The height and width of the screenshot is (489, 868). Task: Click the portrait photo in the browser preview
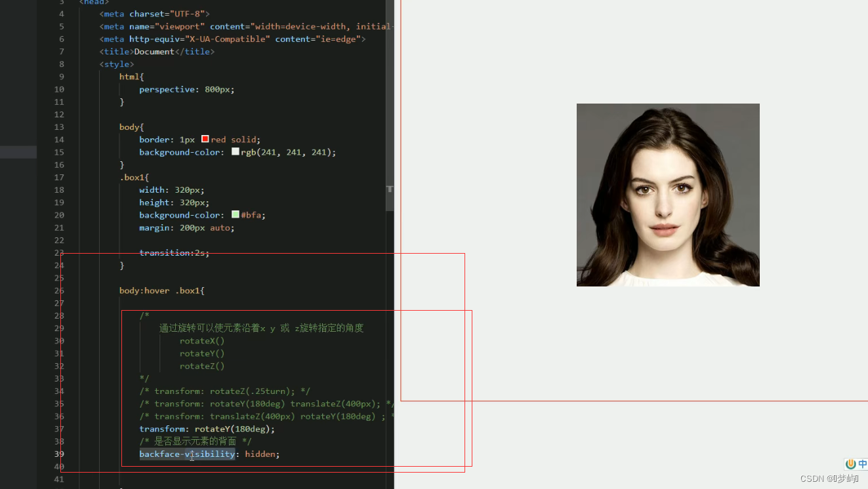point(667,194)
